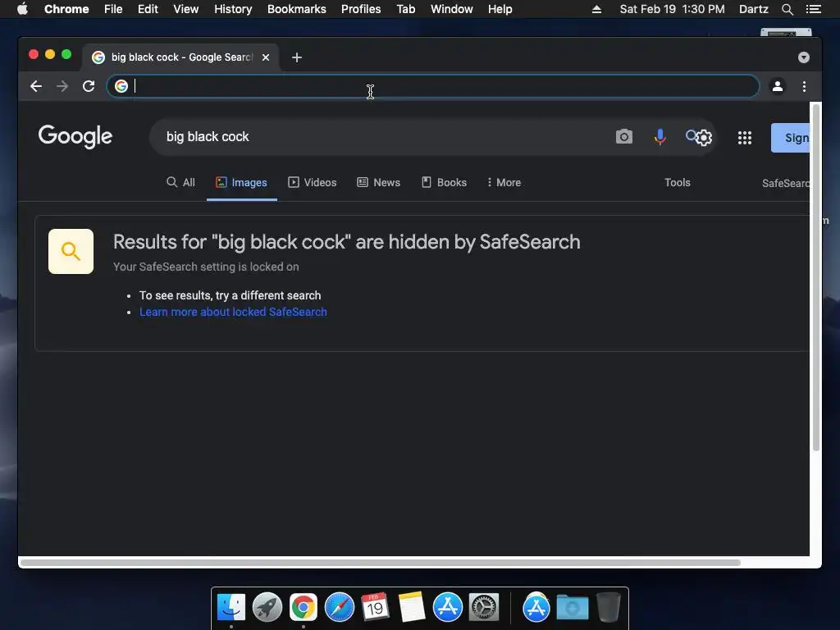Click the vertical page scrollbar
The width and height of the screenshot is (840, 630).
click(816, 279)
